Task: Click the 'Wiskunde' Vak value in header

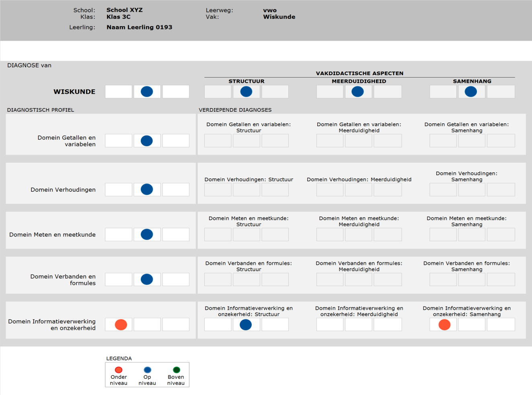Action: pos(279,17)
